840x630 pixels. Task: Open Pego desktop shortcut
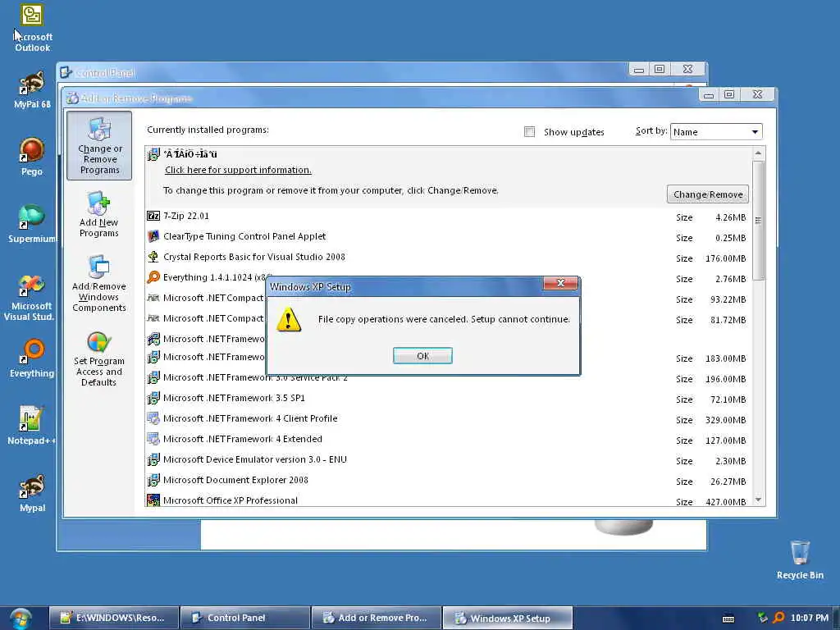pos(32,157)
